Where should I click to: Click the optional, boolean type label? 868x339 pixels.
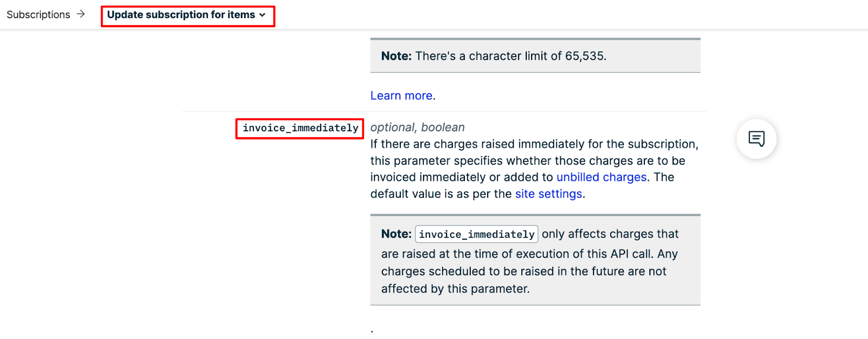[417, 127]
